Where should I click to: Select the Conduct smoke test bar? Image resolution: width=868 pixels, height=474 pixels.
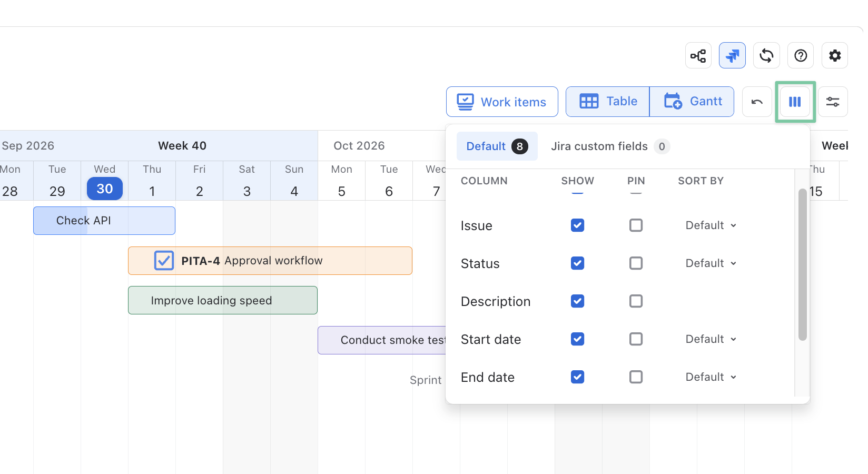[382, 340]
